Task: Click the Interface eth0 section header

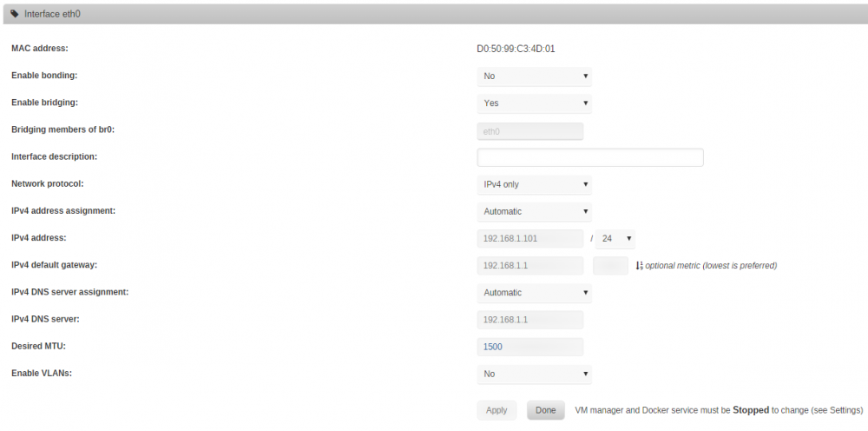Action: 436,14
